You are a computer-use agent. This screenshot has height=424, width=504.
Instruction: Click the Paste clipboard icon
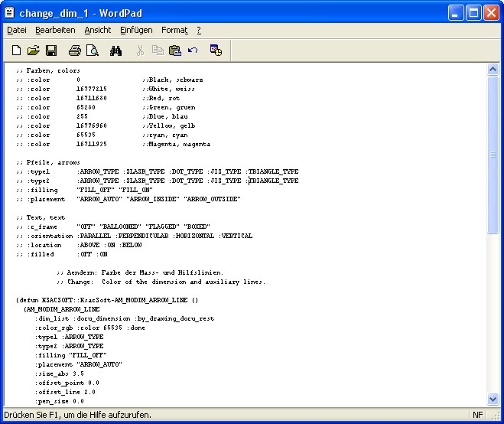174,51
